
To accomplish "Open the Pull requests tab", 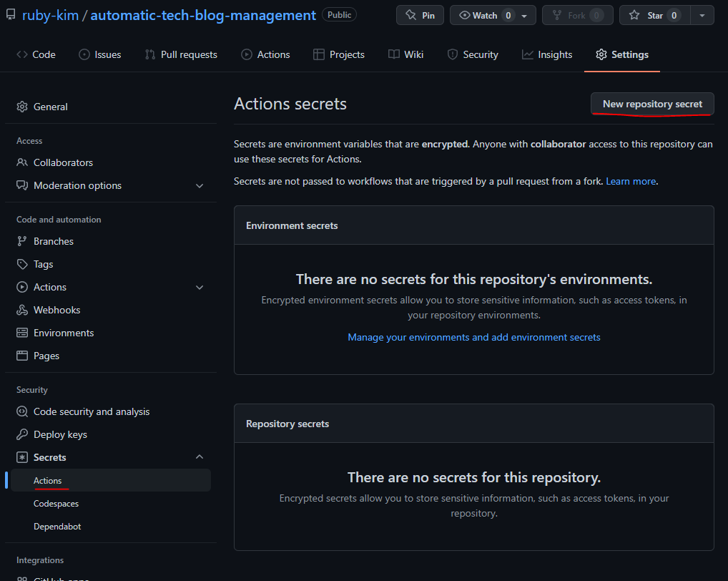I will point(181,54).
